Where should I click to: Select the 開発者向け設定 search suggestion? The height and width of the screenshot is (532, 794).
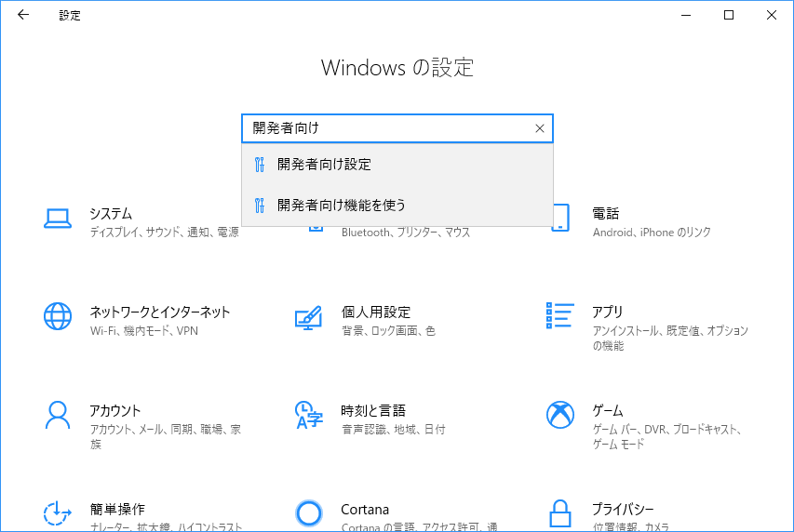(x=397, y=165)
